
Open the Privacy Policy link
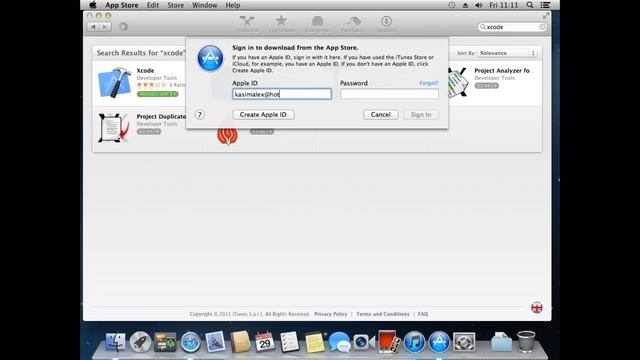331,314
